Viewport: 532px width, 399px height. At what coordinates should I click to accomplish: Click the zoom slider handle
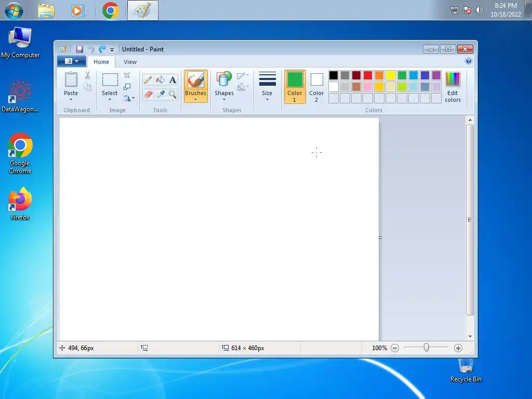tap(426, 348)
